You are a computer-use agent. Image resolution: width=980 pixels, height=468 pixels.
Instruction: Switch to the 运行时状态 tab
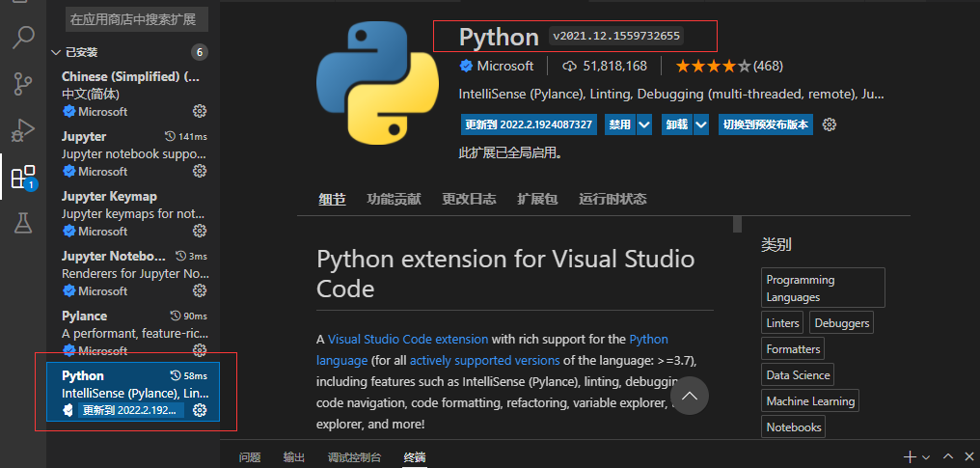tap(612, 200)
